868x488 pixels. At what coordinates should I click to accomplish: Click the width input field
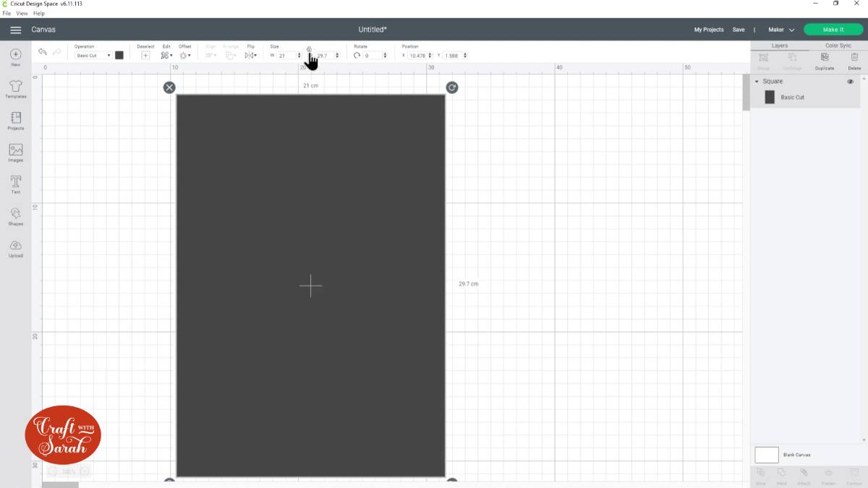tap(286, 56)
